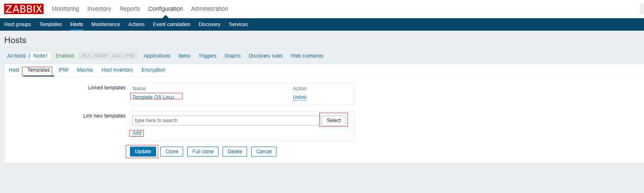The height and width of the screenshot is (193, 644).
Task: Open the Maintenance section
Action: click(x=105, y=24)
